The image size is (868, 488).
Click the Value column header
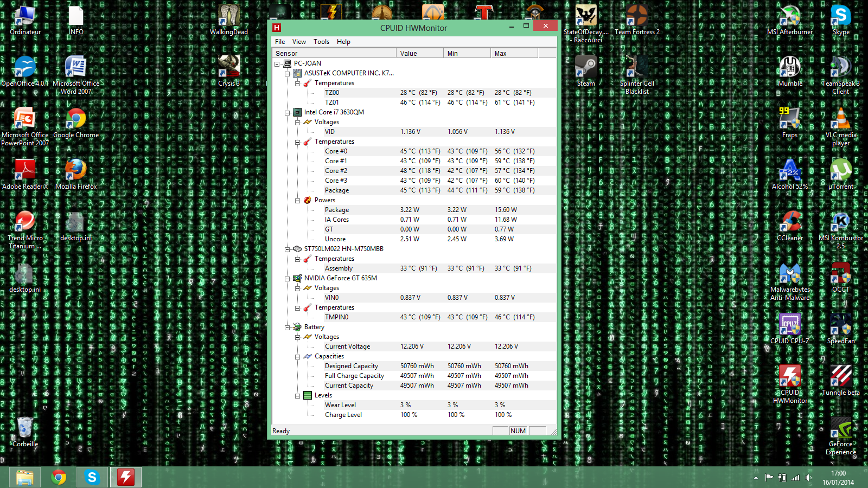pyautogui.click(x=420, y=53)
